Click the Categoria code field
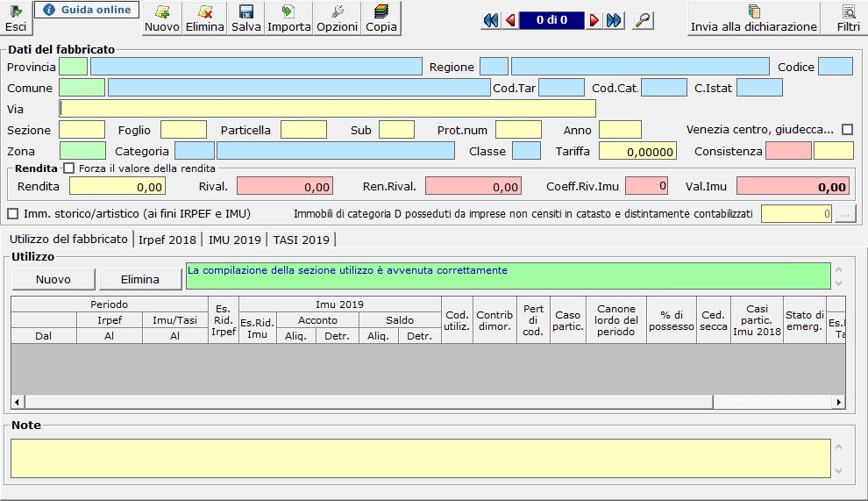The image size is (868, 501). 195,151
